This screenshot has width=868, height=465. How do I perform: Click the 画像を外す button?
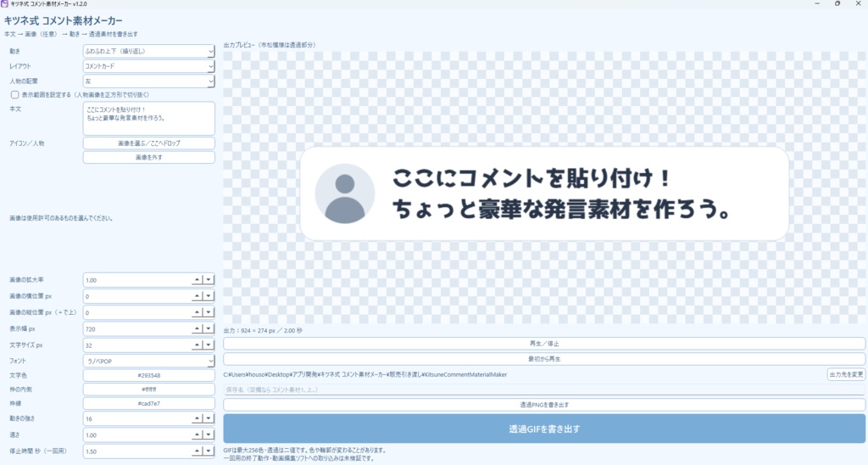(x=148, y=157)
